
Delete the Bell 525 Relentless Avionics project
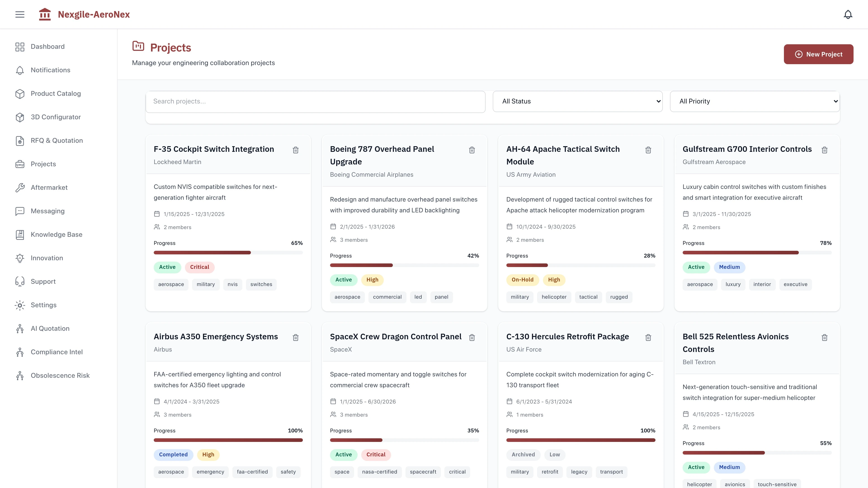(825, 337)
